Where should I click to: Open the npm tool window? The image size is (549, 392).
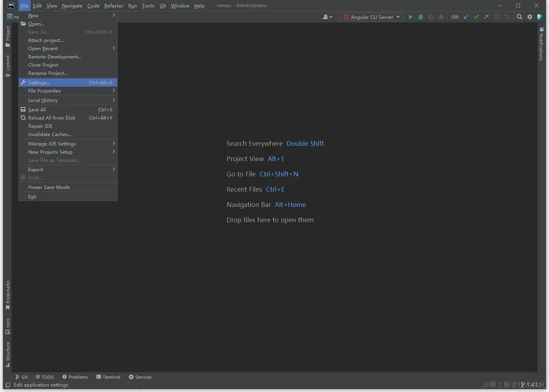pos(7,326)
